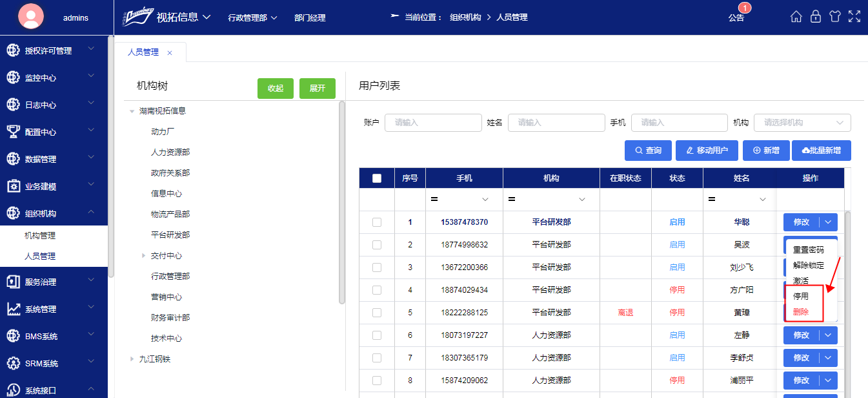Screen dimensions: 868x398
Task: Click the globe icon beside 组织机构
Action: tap(13, 213)
